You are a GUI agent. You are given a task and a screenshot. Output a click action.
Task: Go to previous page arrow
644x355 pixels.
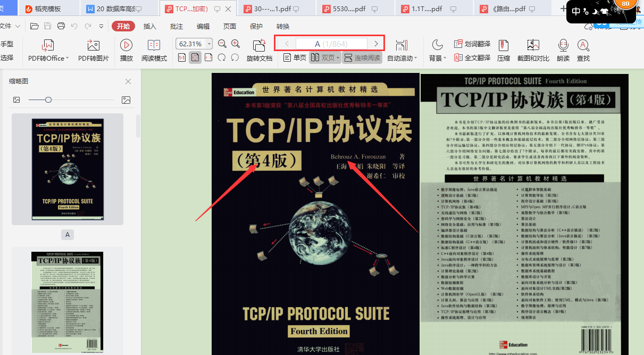click(287, 44)
